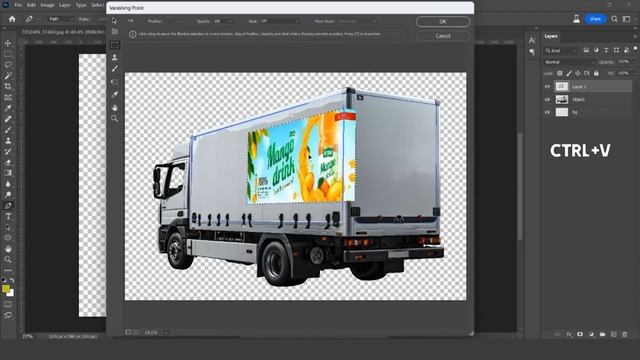Switch to the Layers tab
The height and width of the screenshot is (360, 640).
pos(551,36)
